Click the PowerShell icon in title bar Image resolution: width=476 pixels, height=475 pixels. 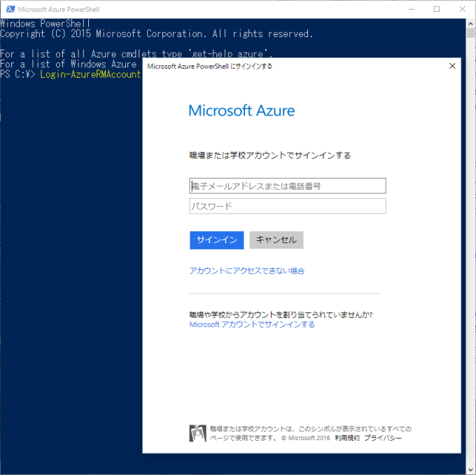tap(10, 9)
